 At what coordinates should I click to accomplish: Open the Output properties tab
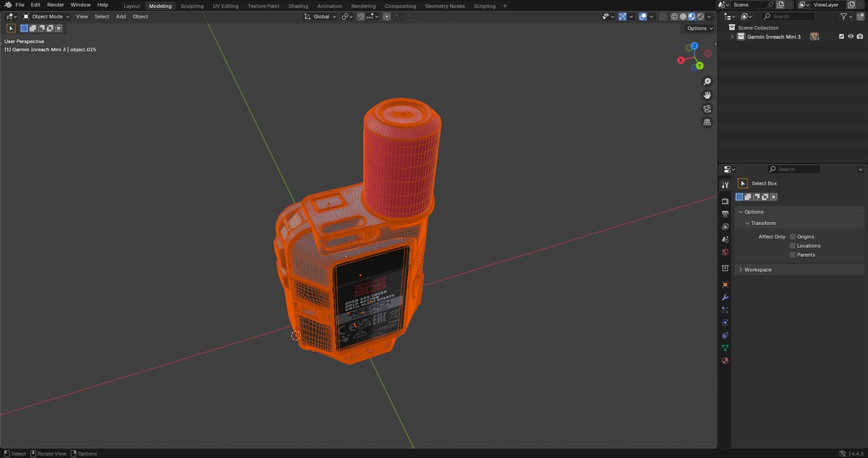pos(725,214)
